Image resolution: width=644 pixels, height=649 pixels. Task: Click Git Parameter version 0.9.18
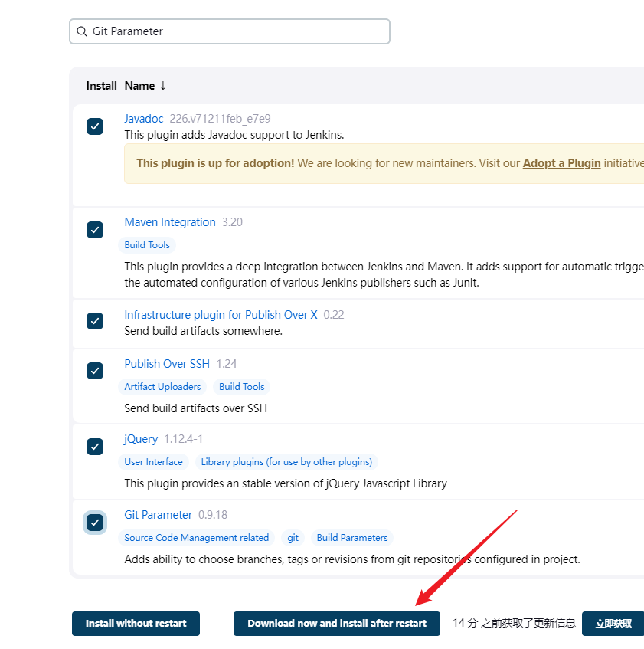click(x=213, y=515)
